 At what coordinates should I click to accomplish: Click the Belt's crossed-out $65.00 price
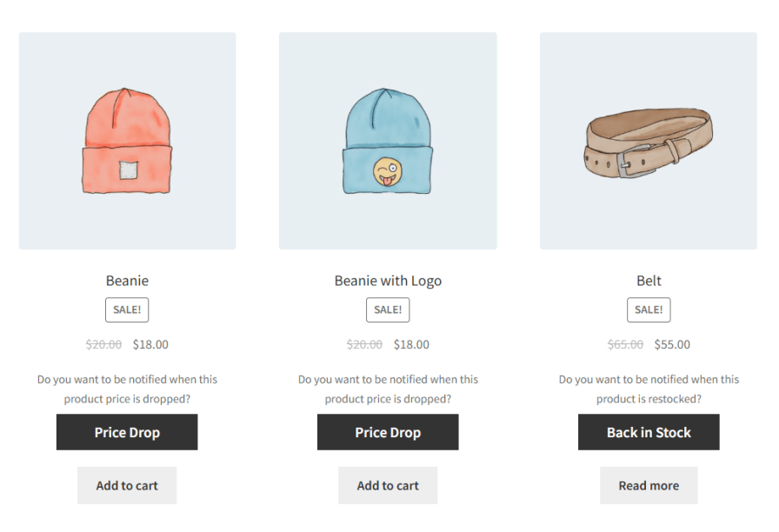coord(625,344)
